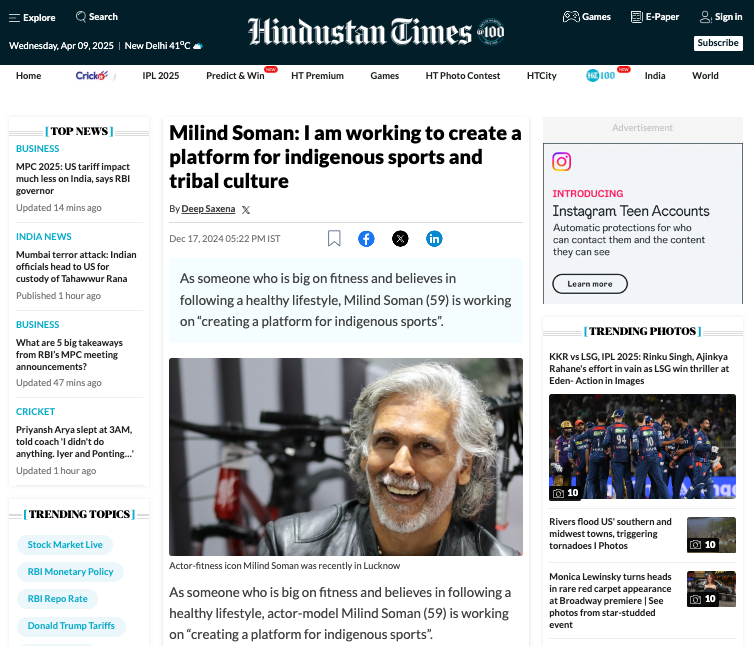Open Stock Market Live trending topic
The width and height of the screenshot is (754, 646).
(65, 545)
